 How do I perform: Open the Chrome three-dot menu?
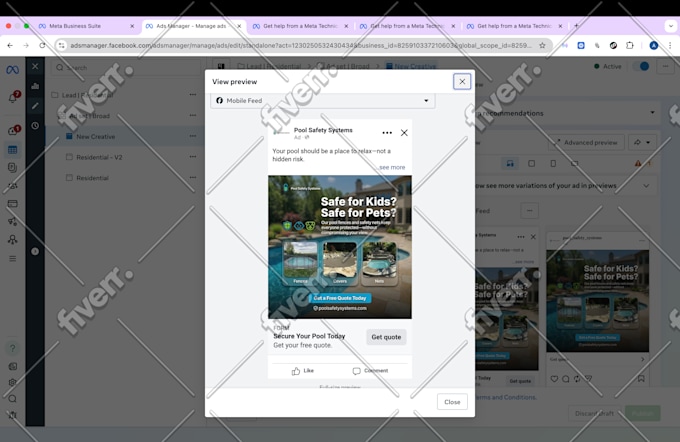(x=670, y=46)
